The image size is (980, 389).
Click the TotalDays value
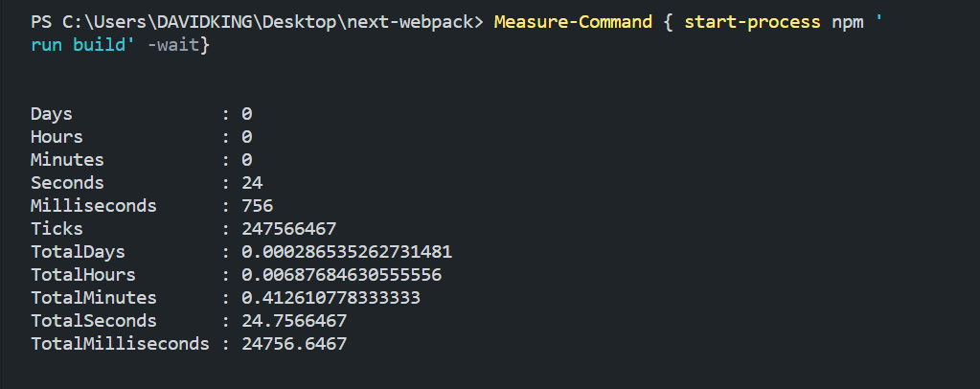(x=346, y=252)
